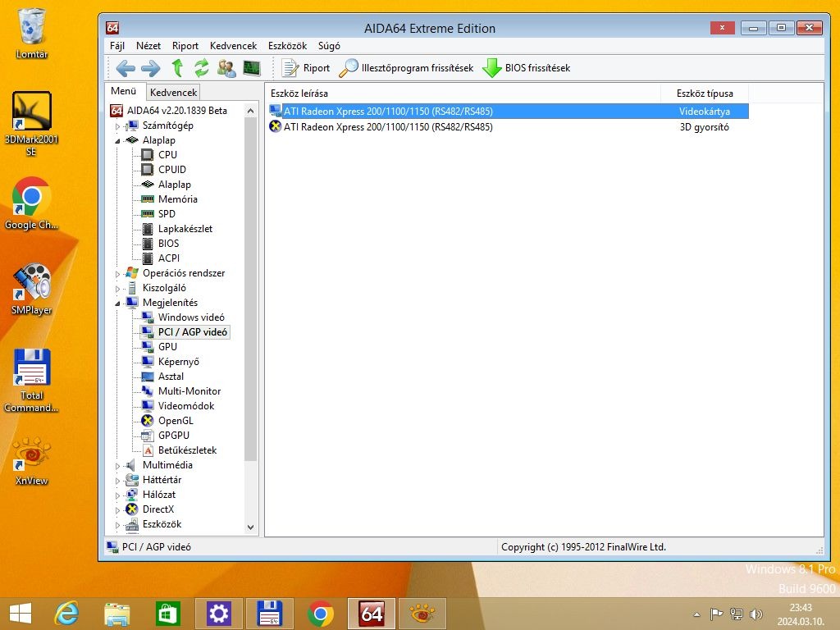Select the Képernyő tree item

178,362
